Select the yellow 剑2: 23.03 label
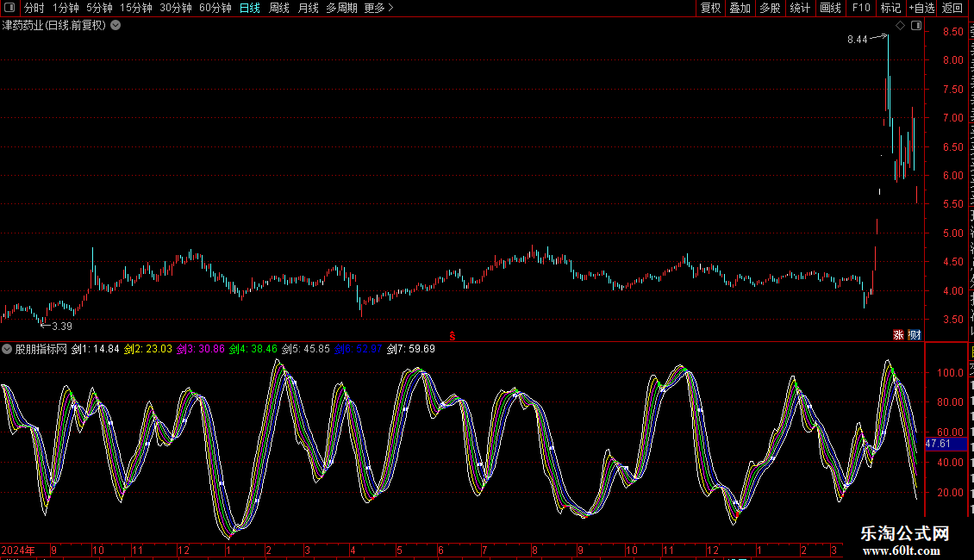This screenshot has width=974, height=560. [x=148, y=349]
